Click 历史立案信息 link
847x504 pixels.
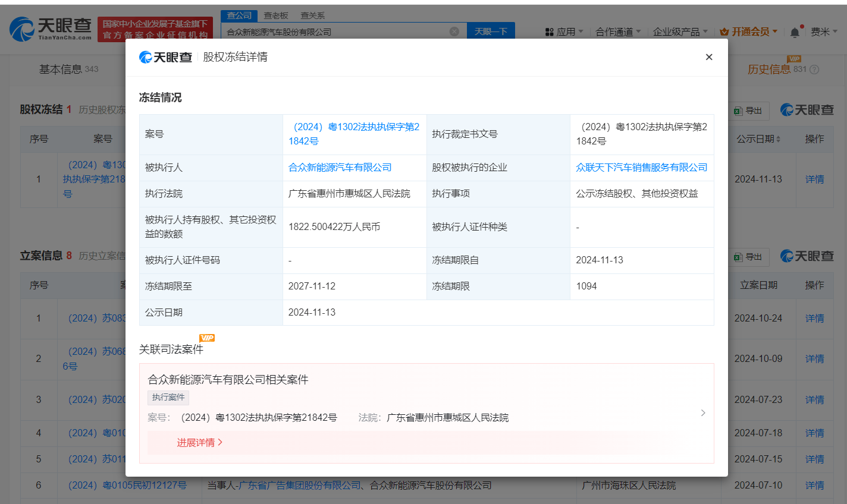coord(102,256)
